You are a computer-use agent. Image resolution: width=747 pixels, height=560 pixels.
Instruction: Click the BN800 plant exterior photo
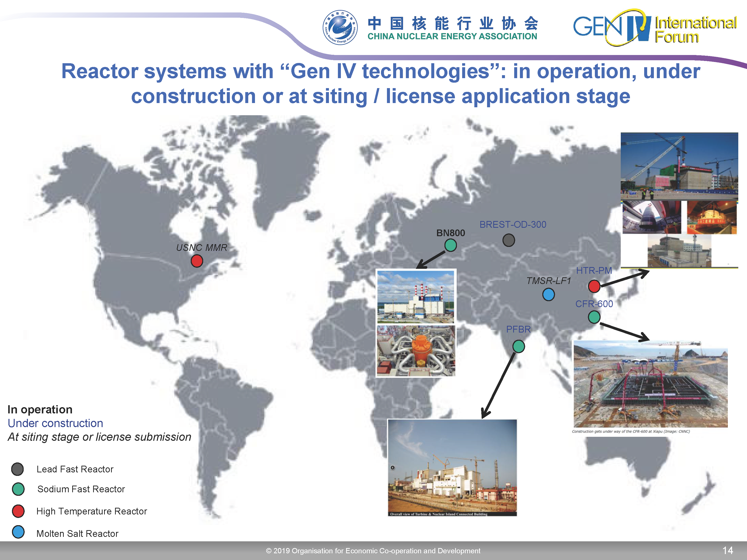pyautogui.click(x=416, y=297)
